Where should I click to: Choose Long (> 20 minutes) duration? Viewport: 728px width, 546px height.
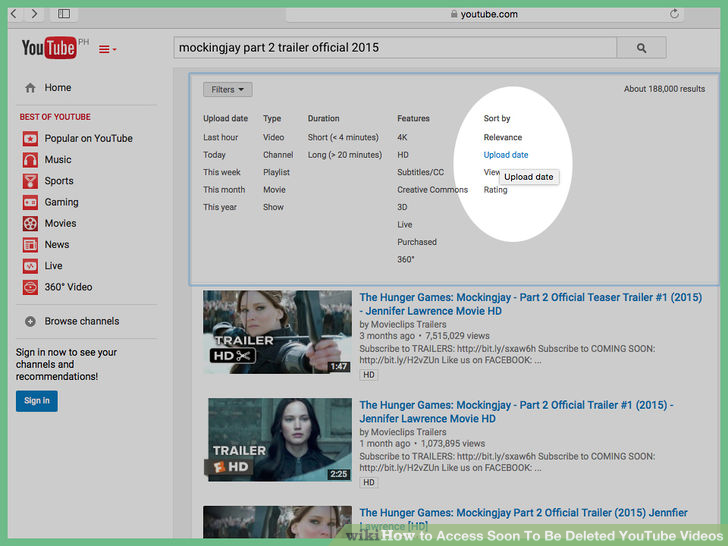pyautogui.click(x=345, y=155)
